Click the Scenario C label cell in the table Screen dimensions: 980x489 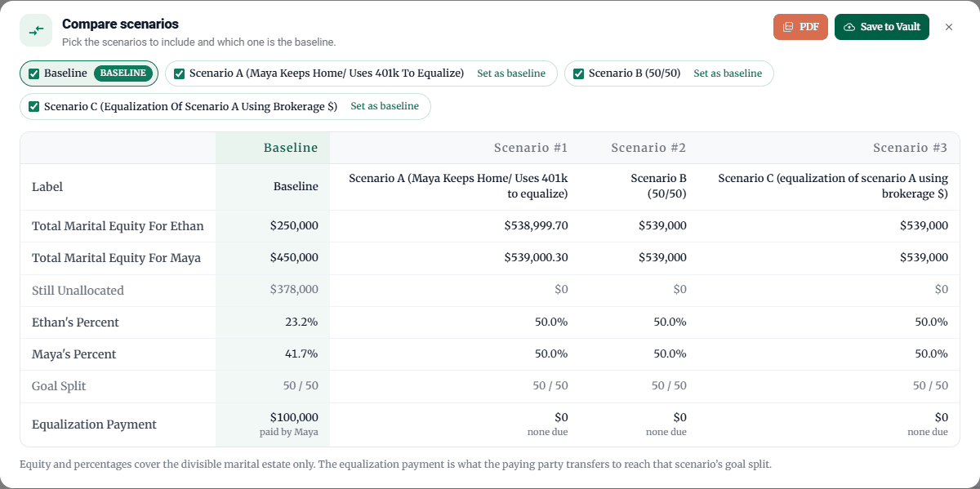pos(833,187)
